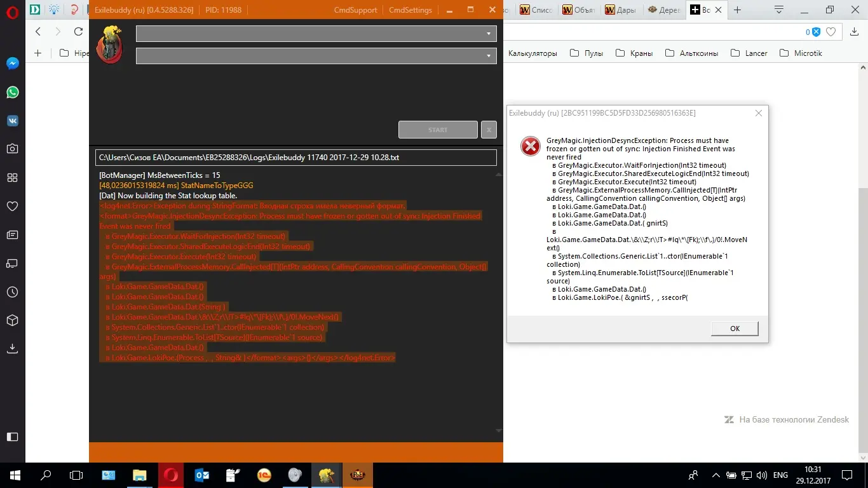Open Microtik bookmarks folder
Image resolution: width=868 pixels, height=488 pixels.
(801, 53)
